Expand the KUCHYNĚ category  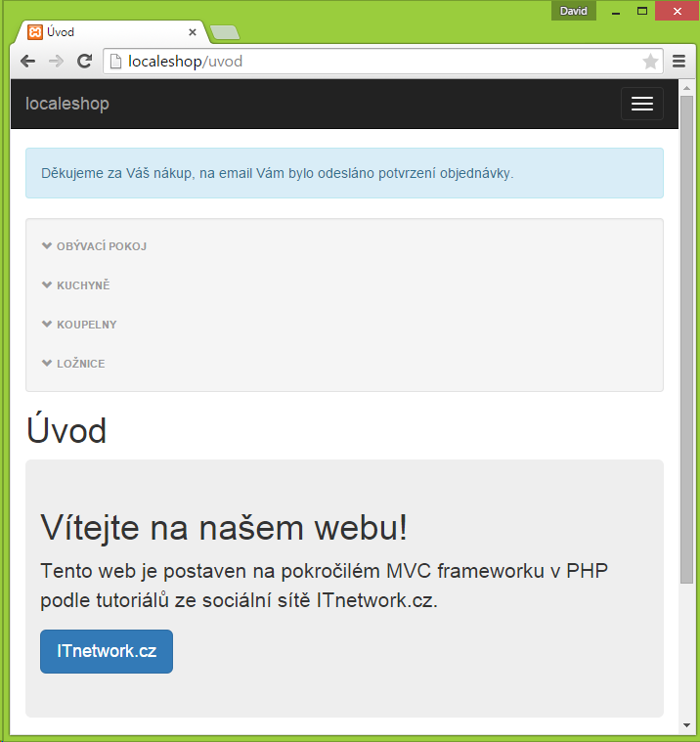click(75, 285)
